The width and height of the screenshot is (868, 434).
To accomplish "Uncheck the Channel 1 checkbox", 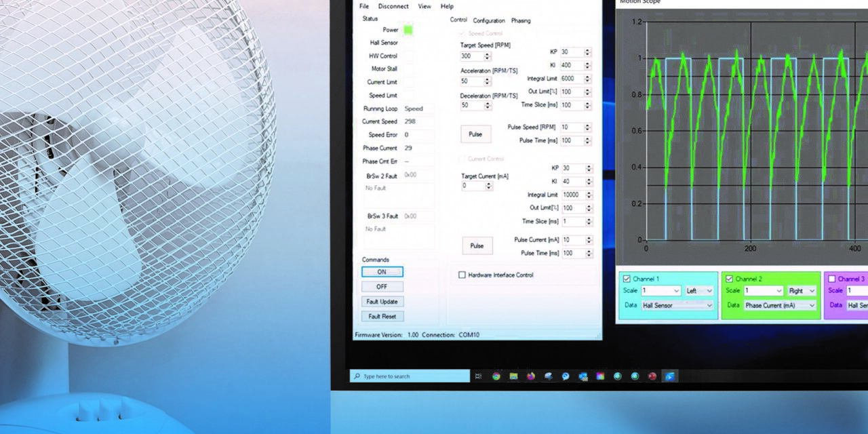I will [626, 279].
